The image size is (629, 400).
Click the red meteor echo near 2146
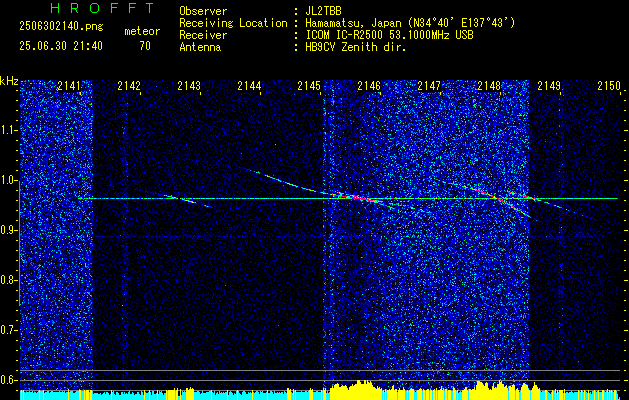coord(357,197)
